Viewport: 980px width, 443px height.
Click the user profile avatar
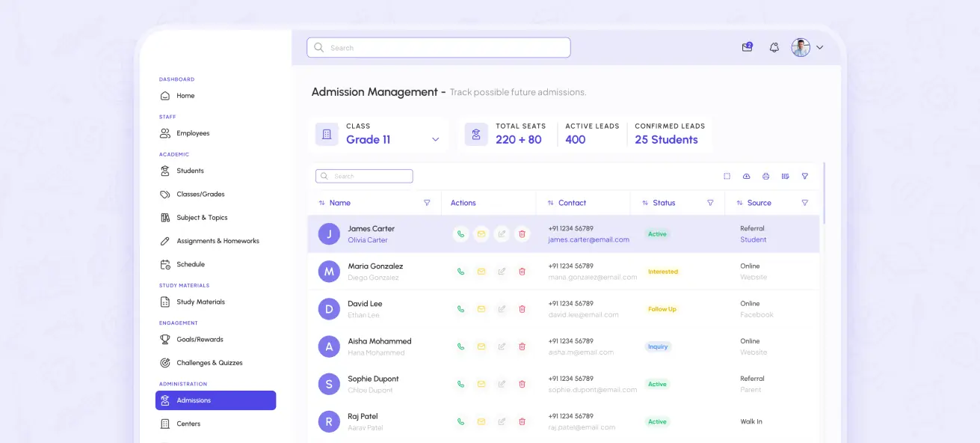click(801, 47)
